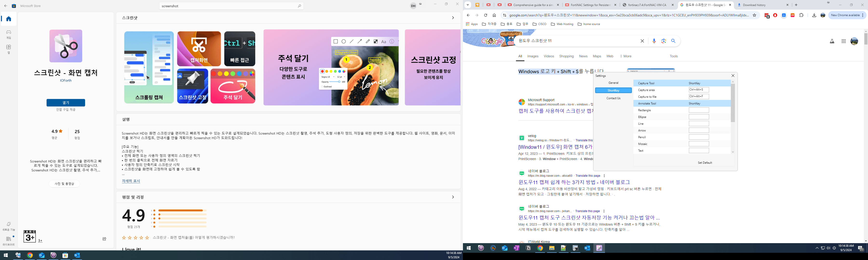Click the 열기 button to open the app

click(x=66, y=103)
